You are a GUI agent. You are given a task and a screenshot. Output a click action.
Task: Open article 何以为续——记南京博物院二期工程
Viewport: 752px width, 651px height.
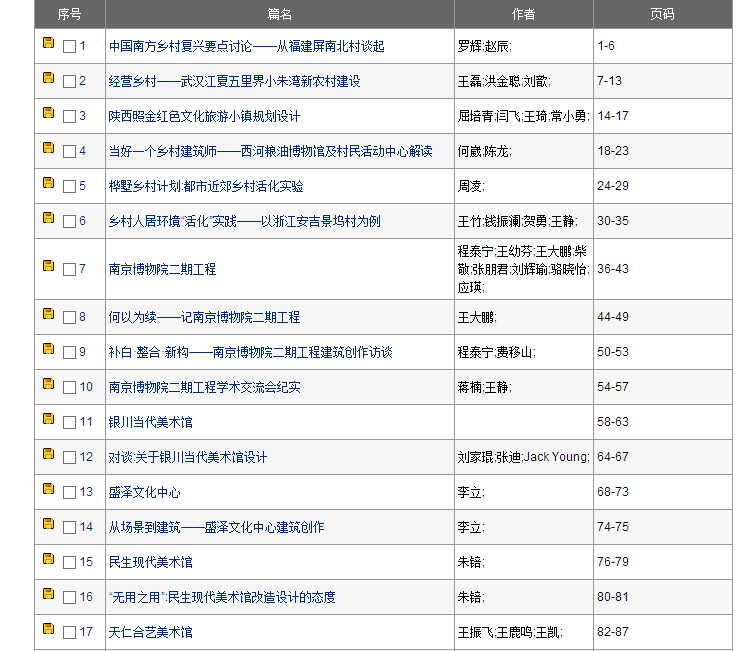pos(204,318)
